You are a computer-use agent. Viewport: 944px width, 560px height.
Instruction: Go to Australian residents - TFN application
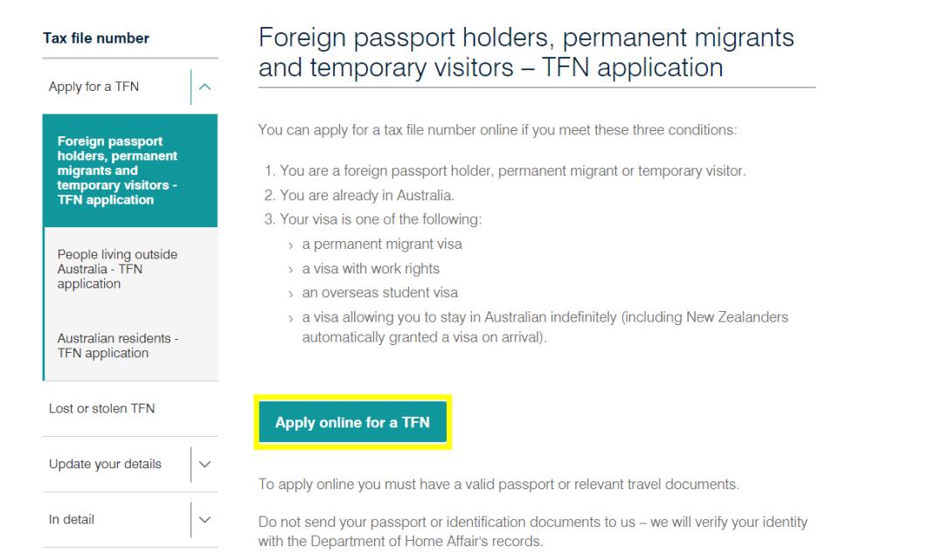pos(117,346)
